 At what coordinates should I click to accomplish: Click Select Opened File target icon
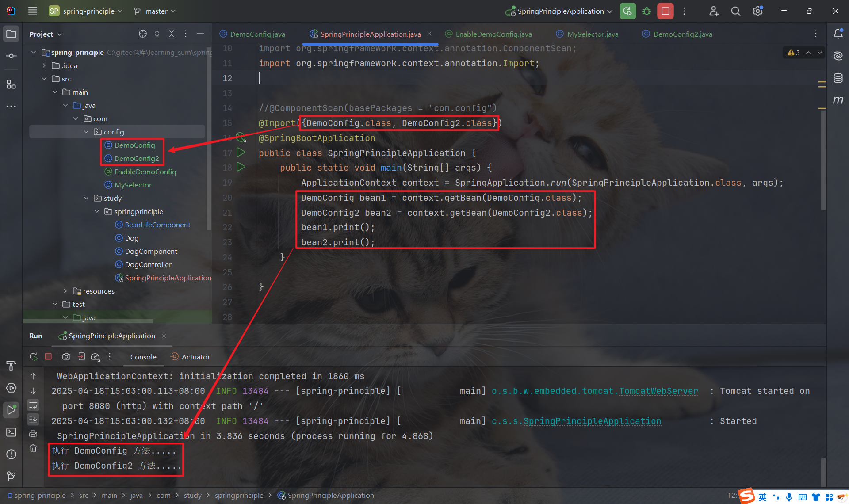pyautogui.click(x=142, y=34)
